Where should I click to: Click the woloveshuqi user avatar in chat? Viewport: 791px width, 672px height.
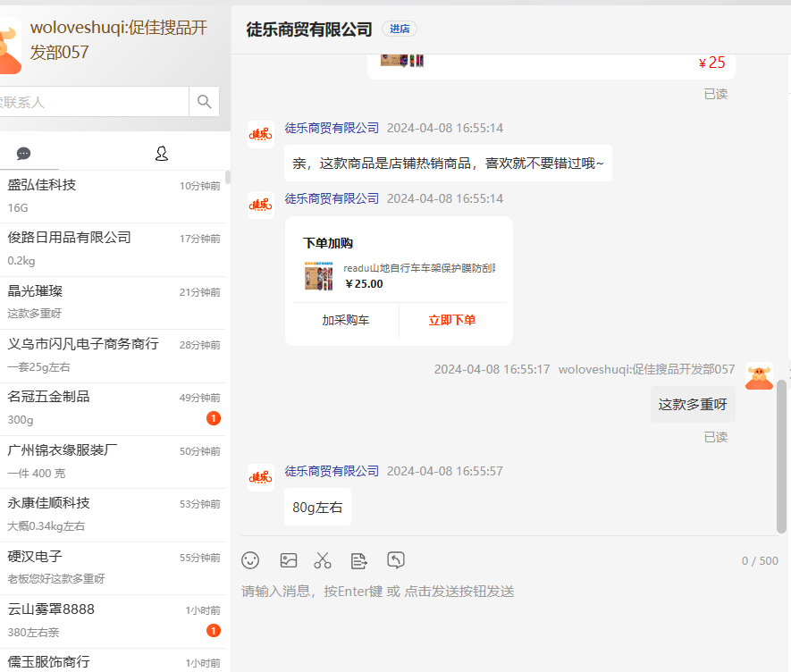click(759, 376)
